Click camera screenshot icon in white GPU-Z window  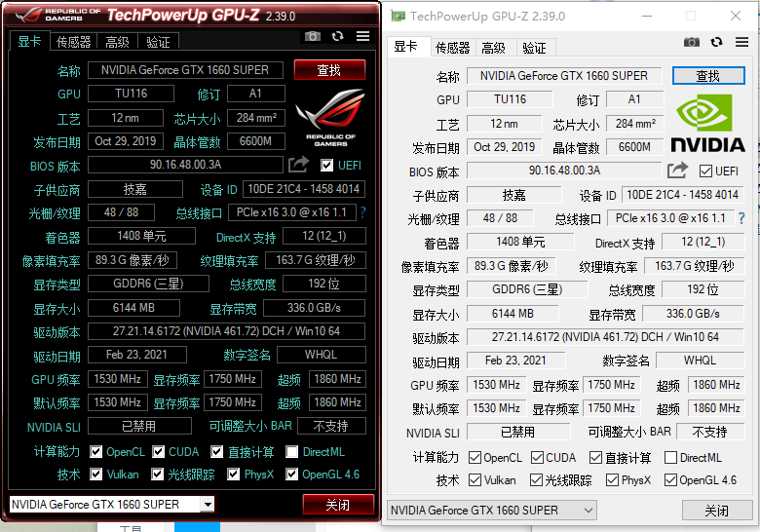692,42
